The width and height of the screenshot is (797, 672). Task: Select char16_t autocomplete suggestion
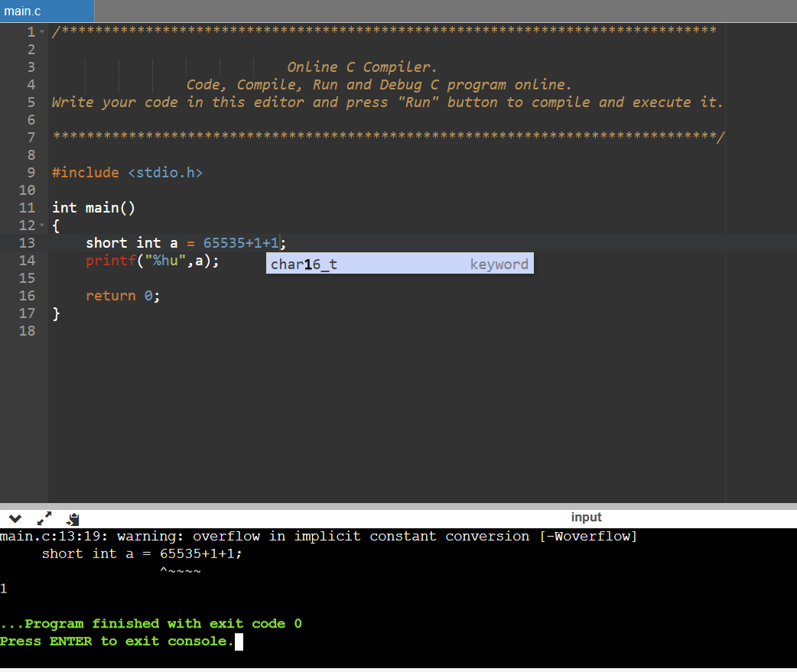click(399, 264)
